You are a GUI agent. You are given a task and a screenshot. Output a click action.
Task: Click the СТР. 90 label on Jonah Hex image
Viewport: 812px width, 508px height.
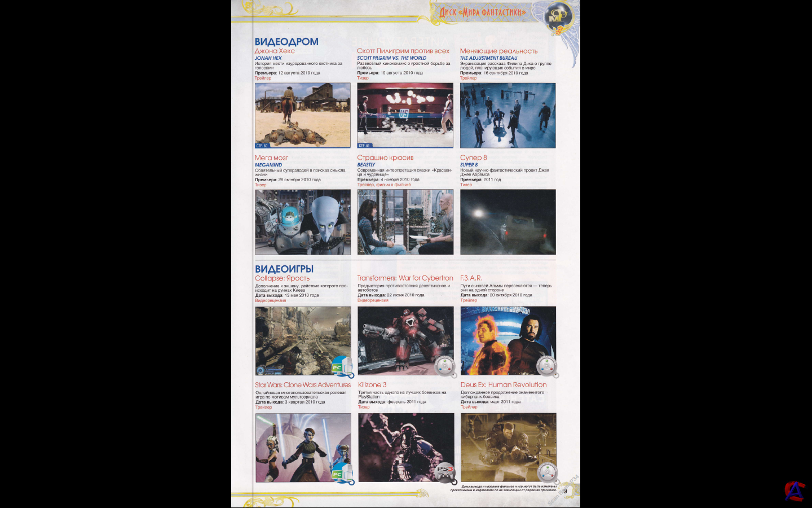(262, 146)
